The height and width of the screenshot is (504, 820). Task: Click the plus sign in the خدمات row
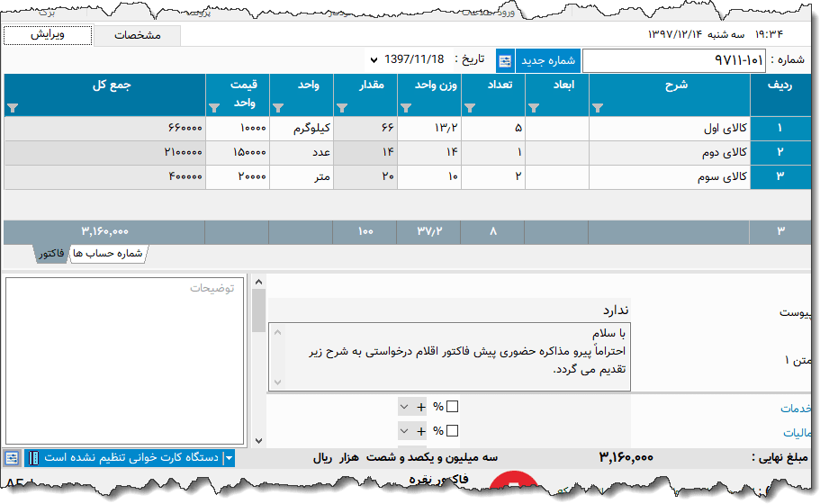coord(421,407)
